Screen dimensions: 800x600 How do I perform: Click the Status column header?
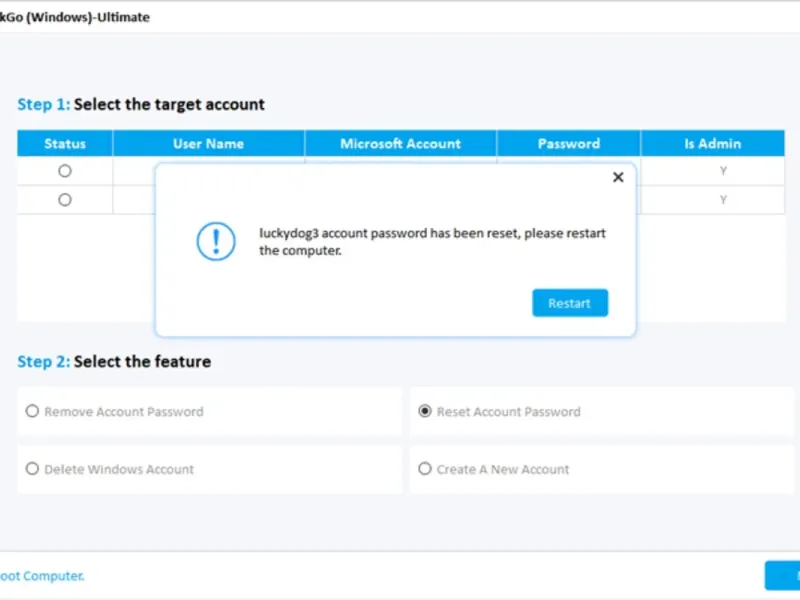pos(65,144)
